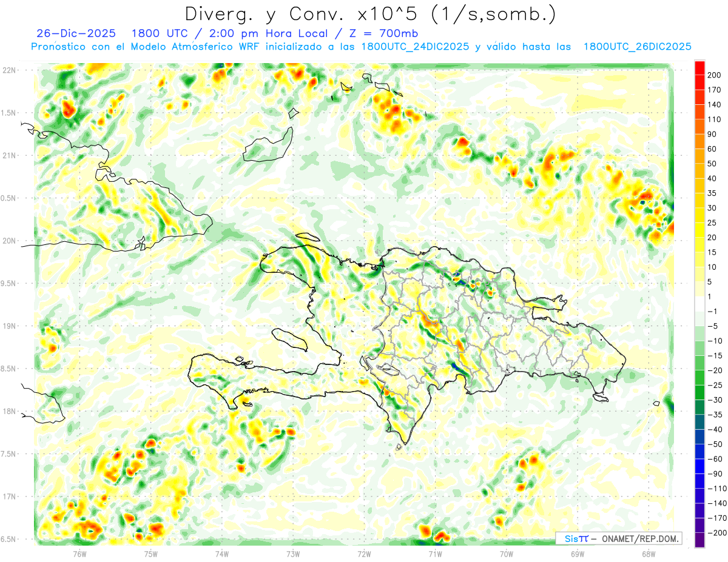This screenshot has width=728, height=562.
Task: Click the "74W" longitude label
Action: (222, 554)
